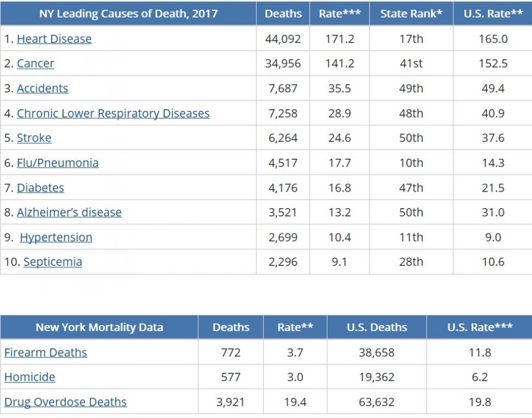Click the 63,632 U.S. overdose deaths cell
532x418 pixels.
[376, 402]
